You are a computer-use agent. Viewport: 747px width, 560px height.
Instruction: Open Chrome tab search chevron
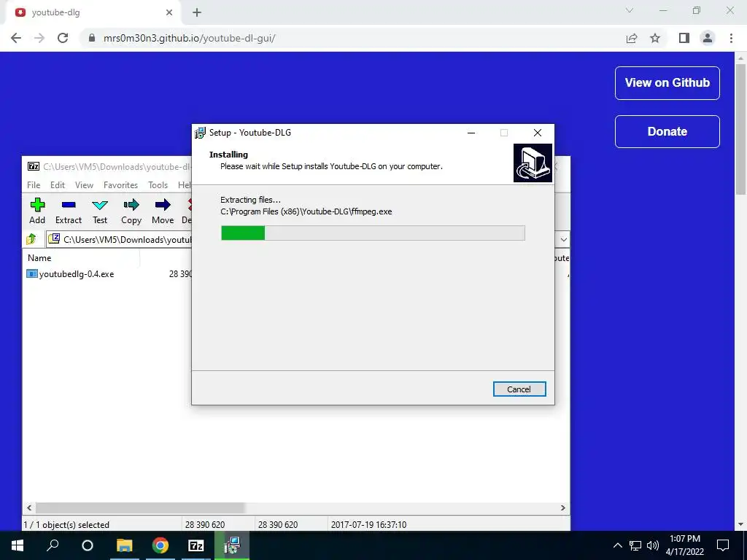point(630,10)
